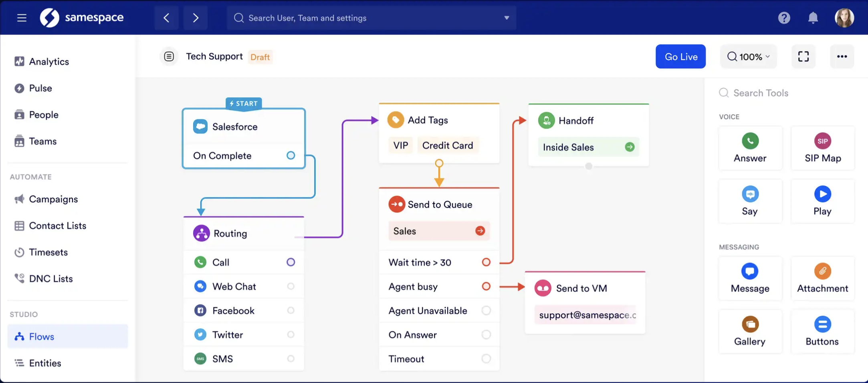Enable the Twitter channel in Routing
This screenshot has width=868, height=383.
point(291,335)
